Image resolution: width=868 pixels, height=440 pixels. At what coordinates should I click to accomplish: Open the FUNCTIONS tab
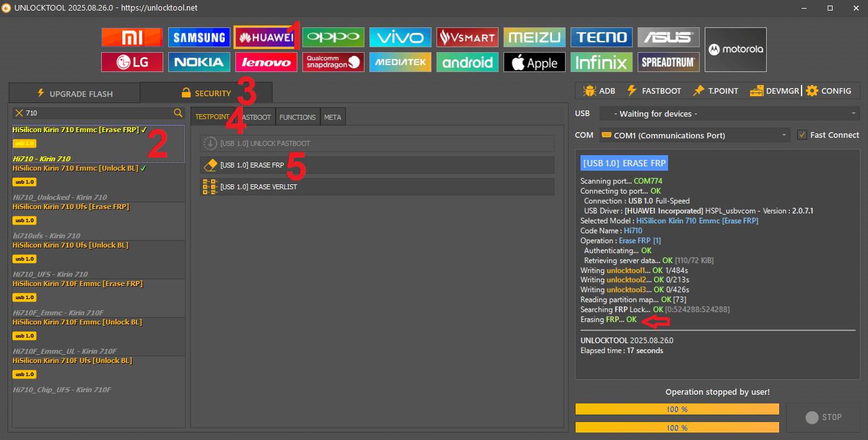click(297, 117)
